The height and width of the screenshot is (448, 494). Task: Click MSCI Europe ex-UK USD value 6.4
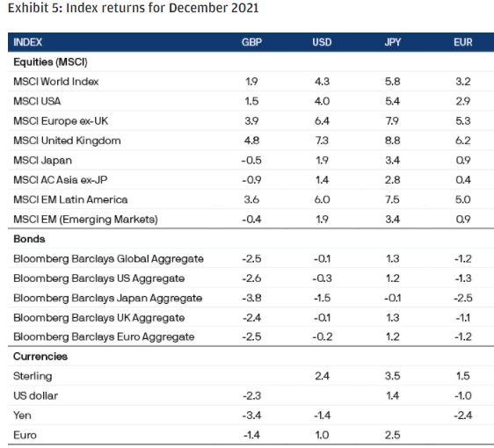point(322,121)
